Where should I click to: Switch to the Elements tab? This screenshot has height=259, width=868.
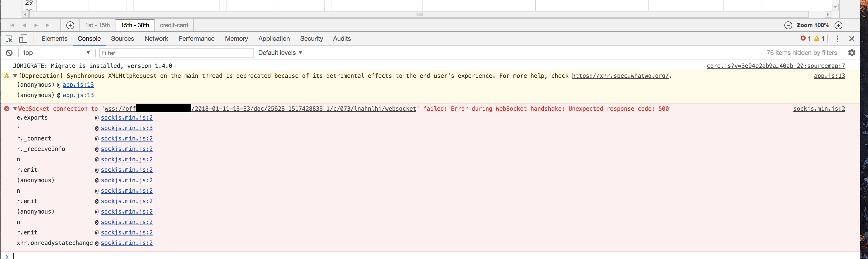point(55,39)
